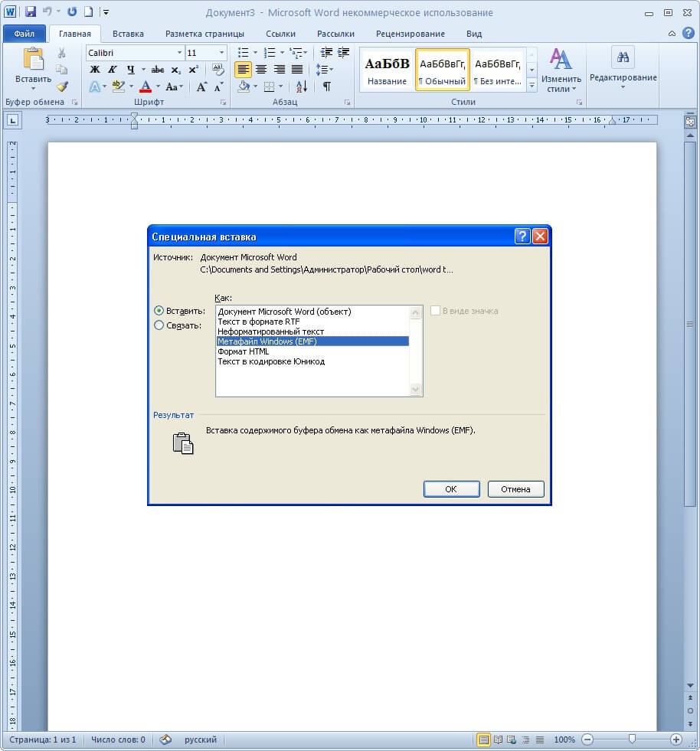Click the Grow Font icon

point(201,87)
